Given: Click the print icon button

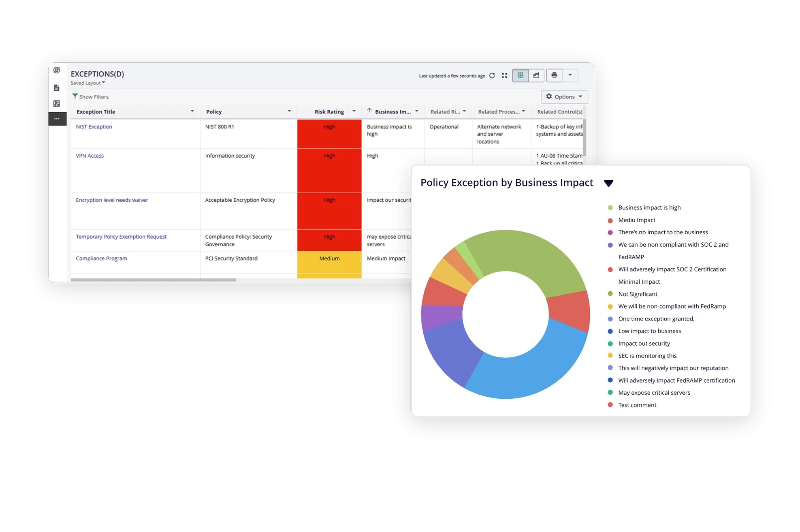Looking at the screenshot, I should pos(554,75).
